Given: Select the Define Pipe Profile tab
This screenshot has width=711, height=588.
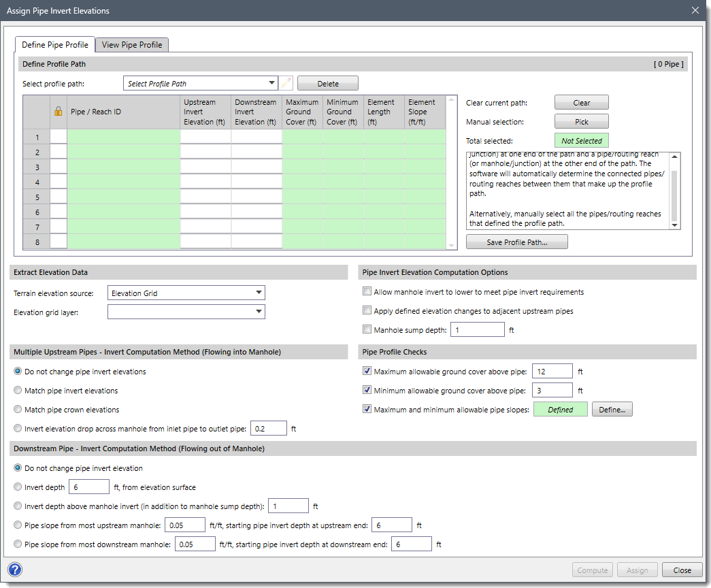Looking at the screenshot, I should 54,44.
